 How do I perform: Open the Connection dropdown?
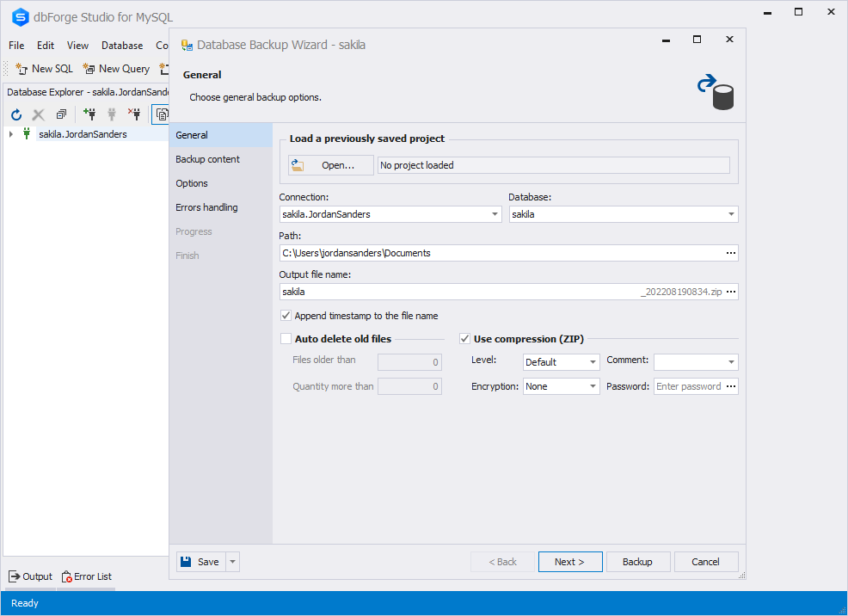[495, 214]
